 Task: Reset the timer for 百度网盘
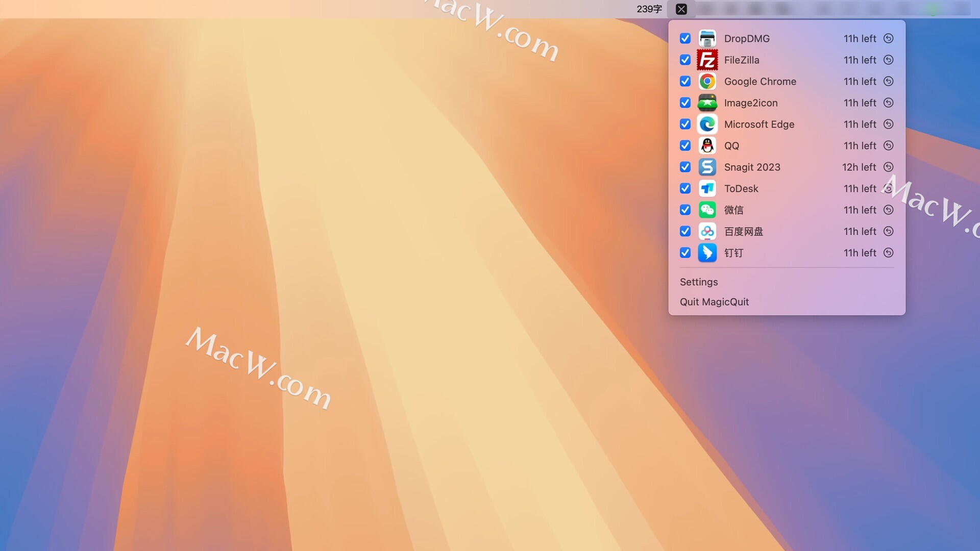pos(888,231)
